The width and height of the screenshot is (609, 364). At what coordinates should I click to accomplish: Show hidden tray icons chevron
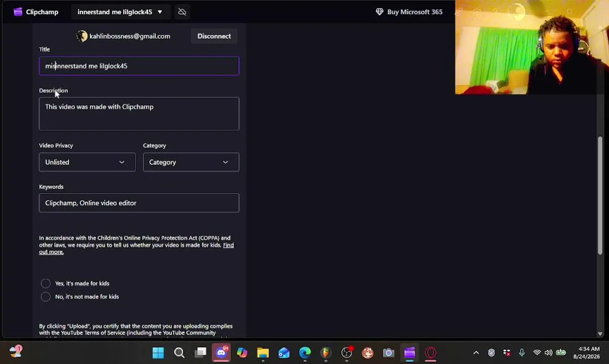[476, 353]
